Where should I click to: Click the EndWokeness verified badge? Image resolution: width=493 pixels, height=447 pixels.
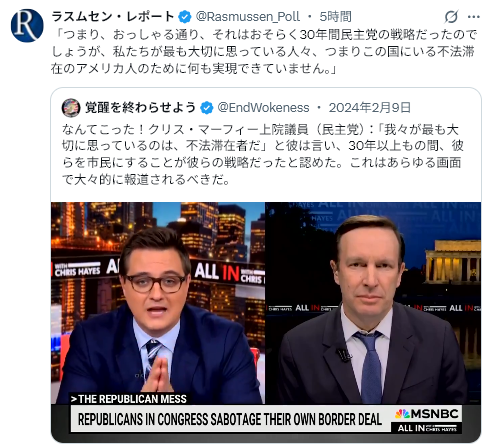[x=207, y=108]
